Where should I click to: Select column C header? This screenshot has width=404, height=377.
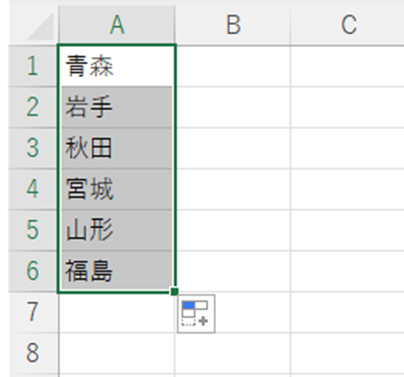tap(347, 25)
